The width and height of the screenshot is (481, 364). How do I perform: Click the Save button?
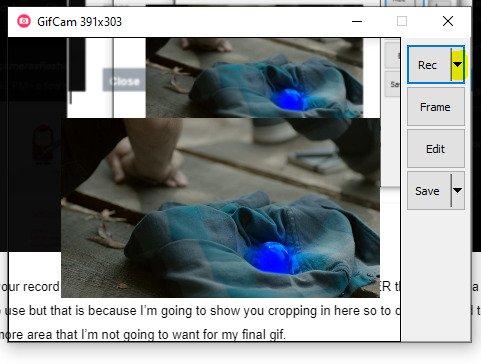[x=429, y=191]
